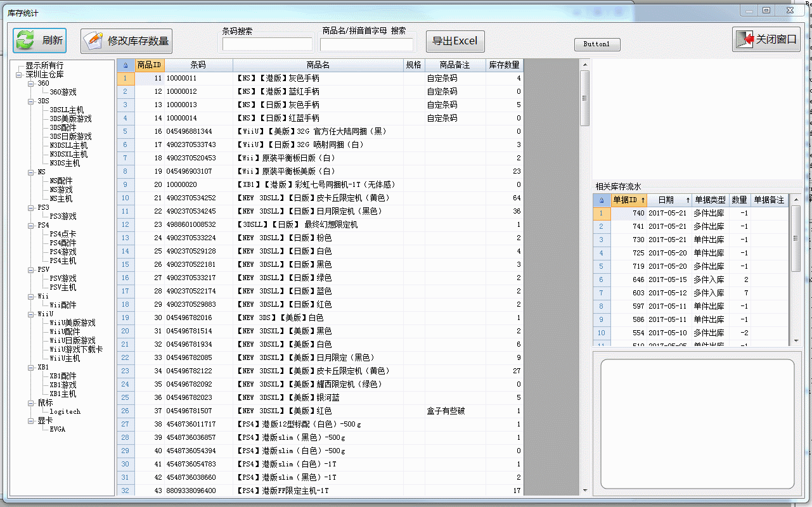Sort by 单据ID column in 相关库存流水
This screenshot has height=507, width=812.
629,200
